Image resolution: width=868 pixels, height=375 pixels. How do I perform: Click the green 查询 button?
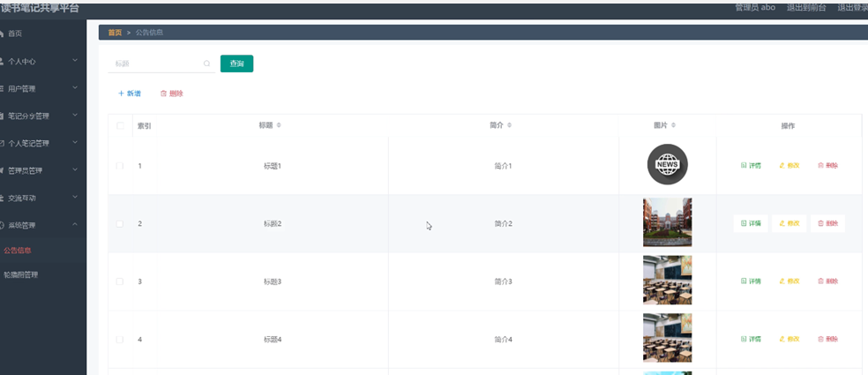[237, 64]
